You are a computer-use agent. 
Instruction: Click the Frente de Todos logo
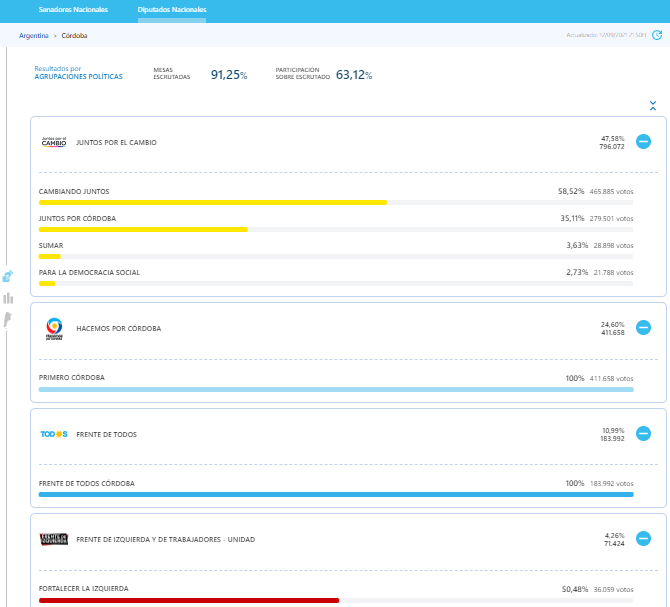(53, 434)
